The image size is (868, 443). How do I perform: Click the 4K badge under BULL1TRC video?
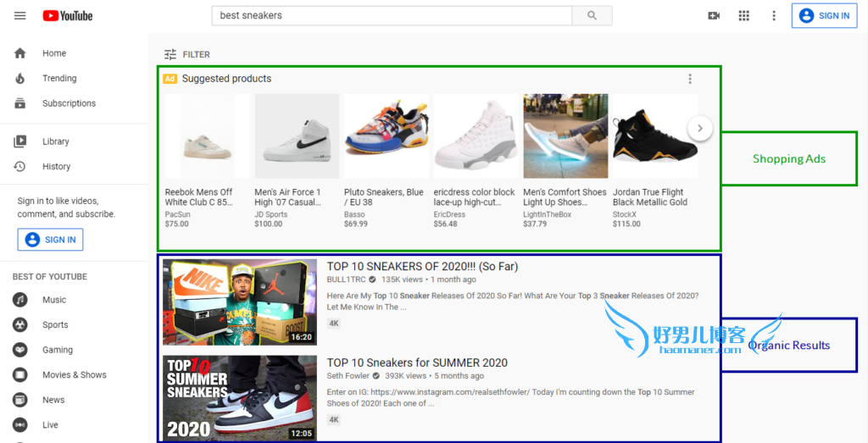pyautogui.click(x=333, y=323)
